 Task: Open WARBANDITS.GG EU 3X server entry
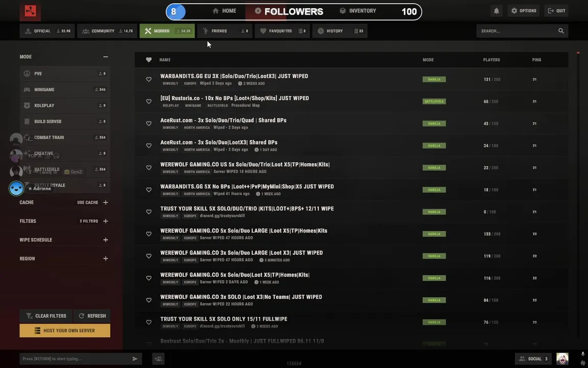pos(351,79)
